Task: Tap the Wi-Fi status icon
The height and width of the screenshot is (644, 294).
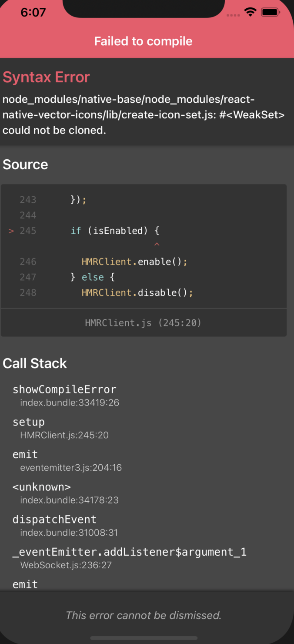Action: click(251, 12)
